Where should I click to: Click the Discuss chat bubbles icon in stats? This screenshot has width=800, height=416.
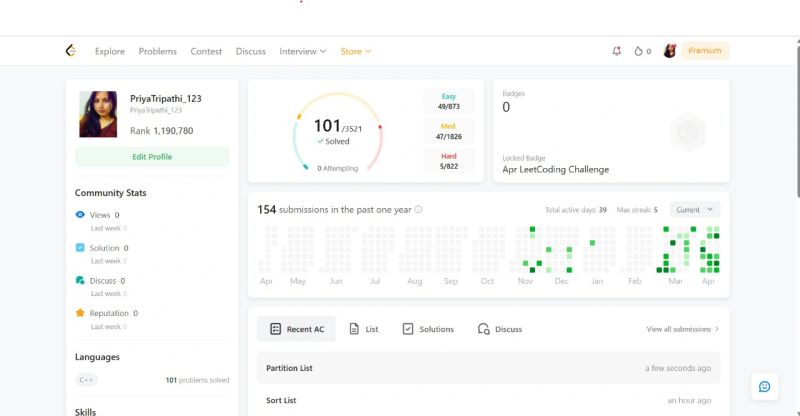(80, 280)
